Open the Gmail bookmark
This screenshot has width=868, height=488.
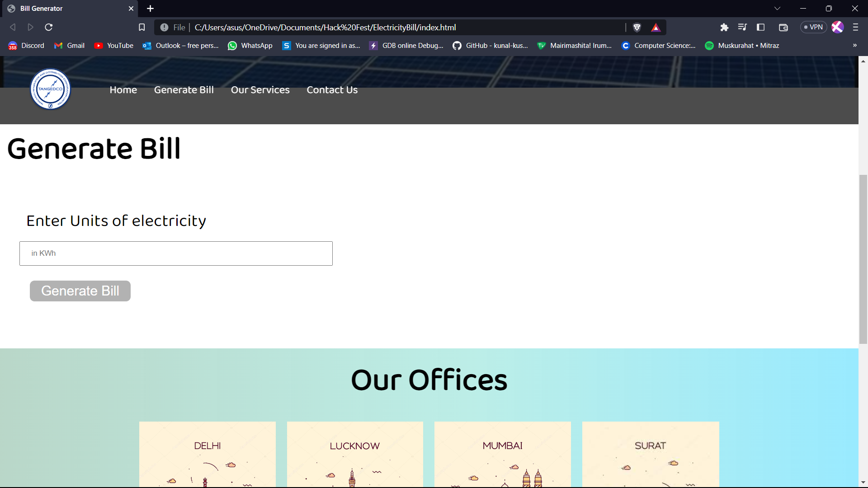[69, 46]
